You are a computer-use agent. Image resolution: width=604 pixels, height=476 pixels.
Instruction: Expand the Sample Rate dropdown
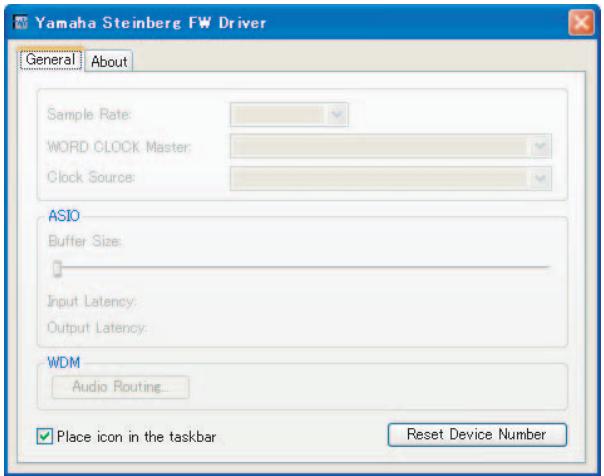(289, 114)
